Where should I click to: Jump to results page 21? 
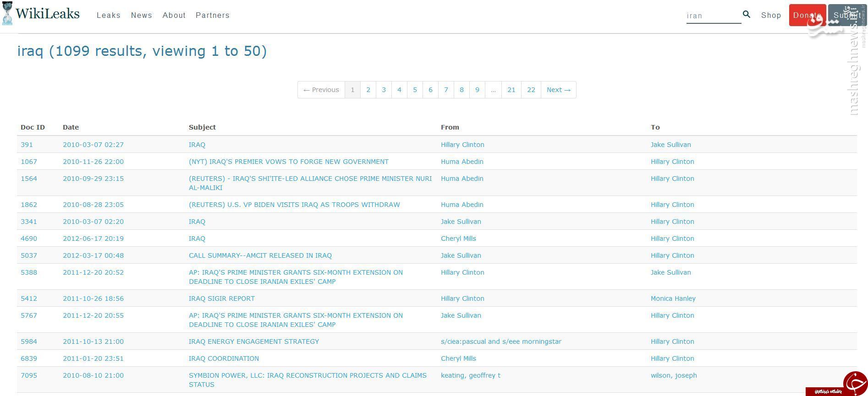pos(511,90)
